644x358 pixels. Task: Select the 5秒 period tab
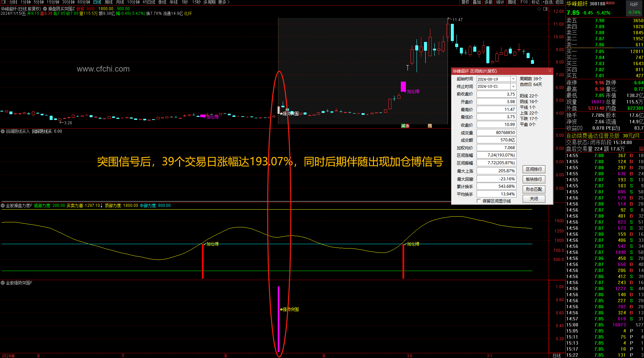(x=185, y=2)
